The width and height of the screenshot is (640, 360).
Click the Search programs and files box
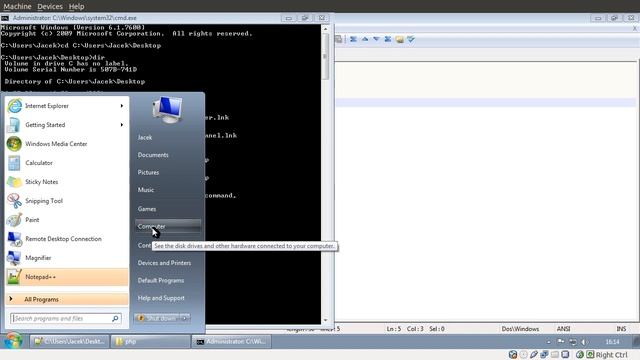click(x=66, y=318)
